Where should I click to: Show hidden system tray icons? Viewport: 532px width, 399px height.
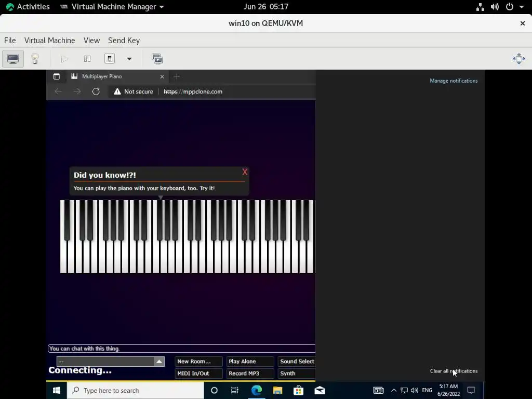(x=394, y=390)
